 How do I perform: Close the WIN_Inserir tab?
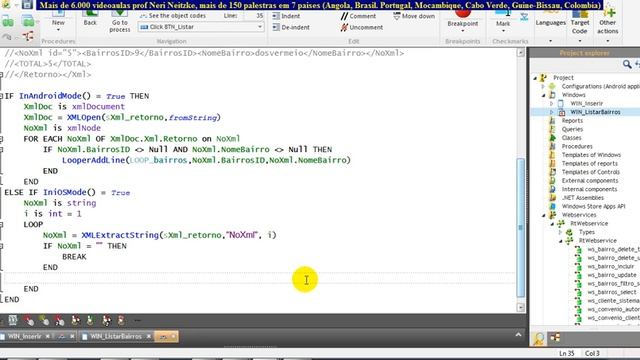coord(48,336)
